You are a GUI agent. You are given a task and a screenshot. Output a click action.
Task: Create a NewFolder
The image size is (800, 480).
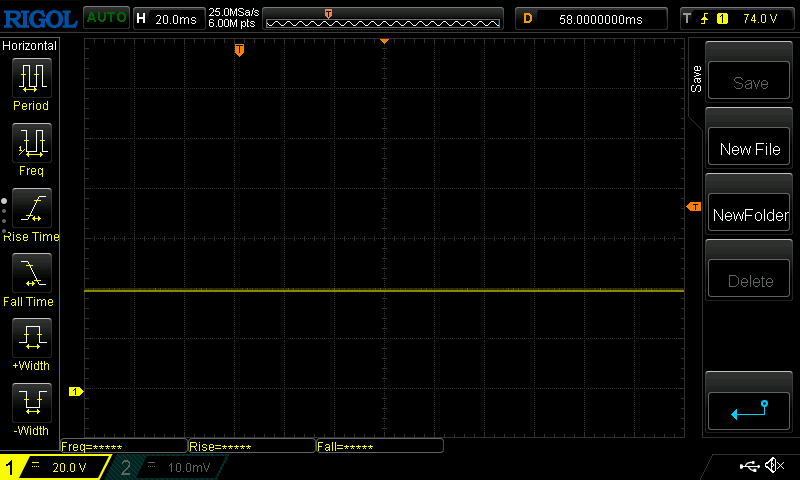[x=749, y=213]
